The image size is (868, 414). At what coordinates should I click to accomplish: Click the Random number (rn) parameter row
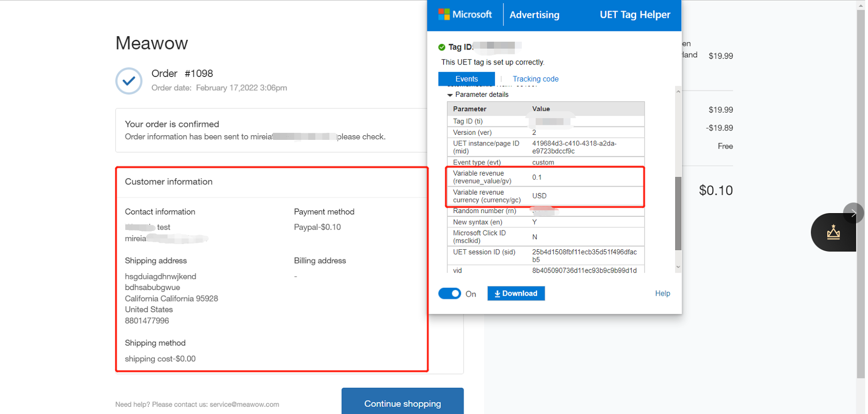click(546, 211)
